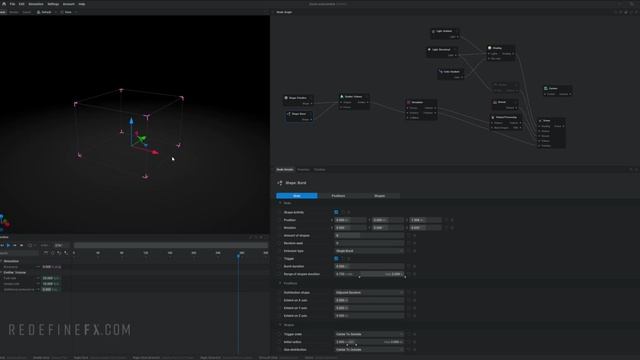Click the timeline playhead marker
The height and width of the screenshot is (360, 640).
tap(238, 255)
